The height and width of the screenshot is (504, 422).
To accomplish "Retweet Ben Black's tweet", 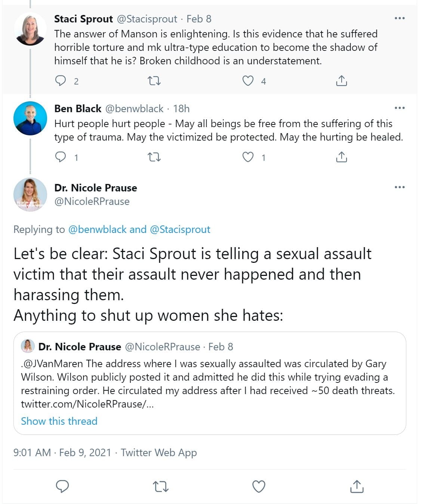I will pyautogui.click(x=154, y=157).
